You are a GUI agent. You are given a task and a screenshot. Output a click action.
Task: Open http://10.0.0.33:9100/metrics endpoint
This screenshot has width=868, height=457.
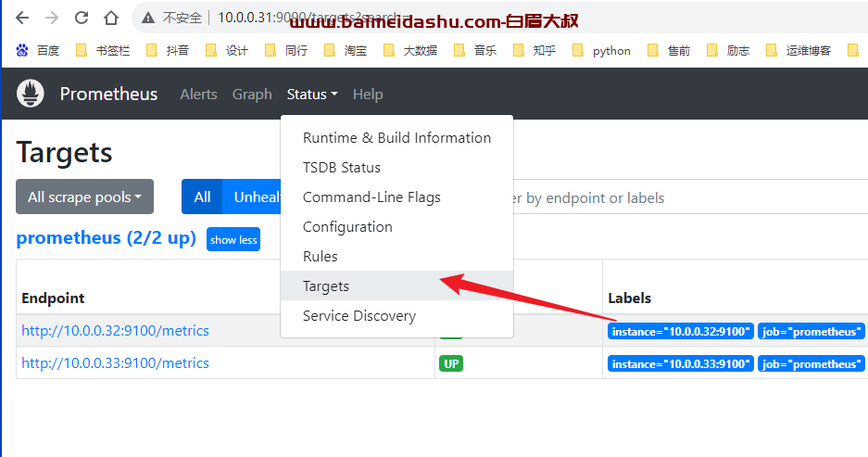[x=115, y=363]
